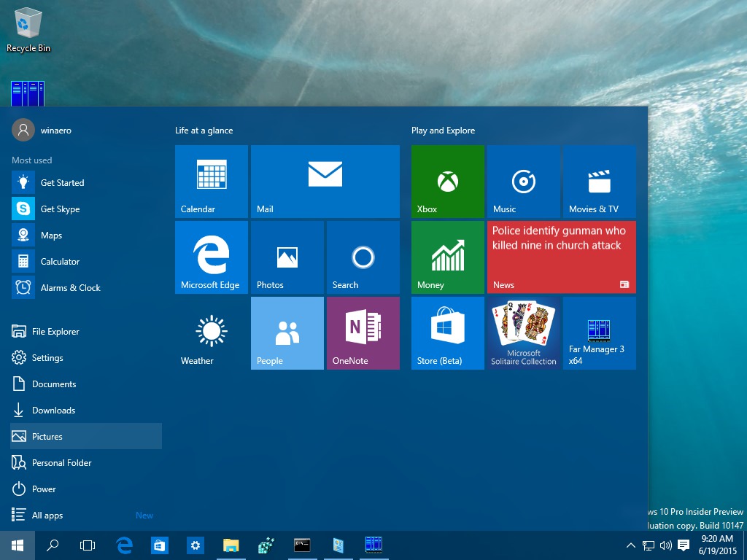
Task: Open the Weather tile
Action: click(x=211, y=332)
